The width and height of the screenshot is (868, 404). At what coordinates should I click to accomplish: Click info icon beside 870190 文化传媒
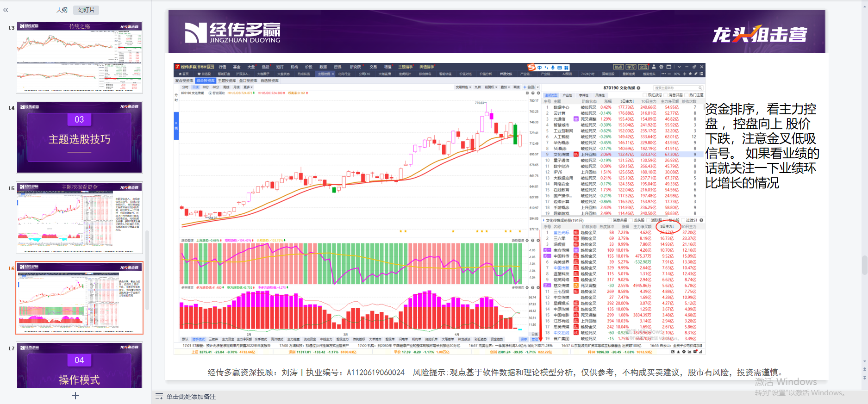638,88
